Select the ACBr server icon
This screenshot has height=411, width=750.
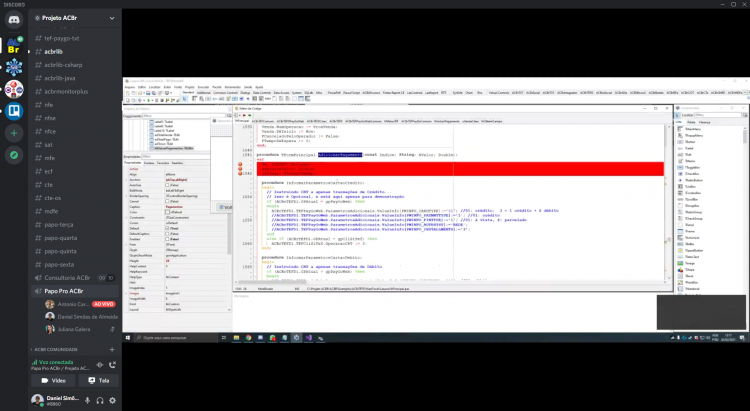[x=14, y=46]
